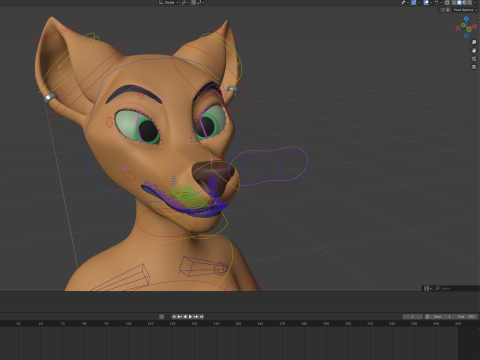The image size is (480, 360).
Task: Toggle snapping magnet in the header
Action: (x=193, y=2)
